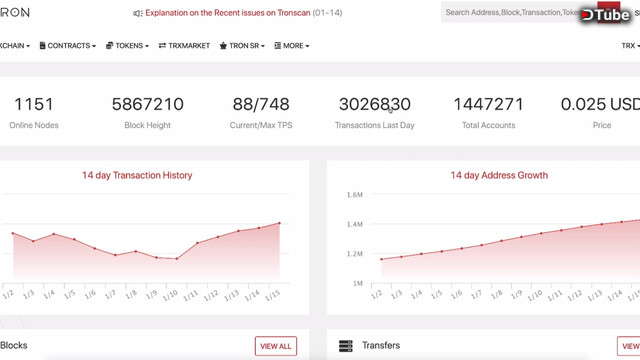Screen dimensions: 640x360
Task: Click the announcement megaphone icon
Action: 138,13
